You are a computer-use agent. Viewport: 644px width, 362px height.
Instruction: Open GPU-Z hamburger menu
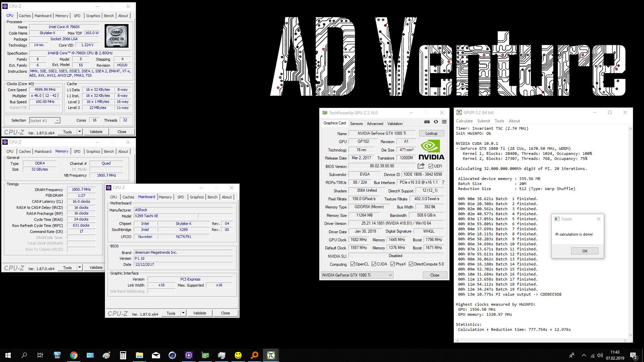click(444, 122)
